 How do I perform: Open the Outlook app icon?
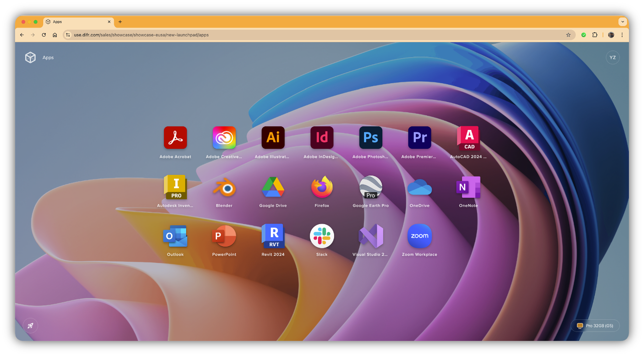(175, 236)
